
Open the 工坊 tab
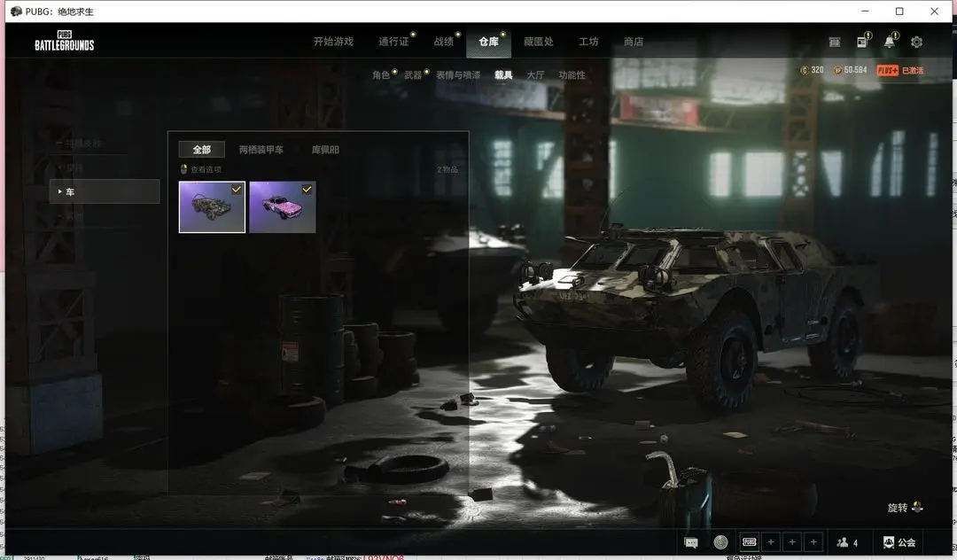coord(588,42)
